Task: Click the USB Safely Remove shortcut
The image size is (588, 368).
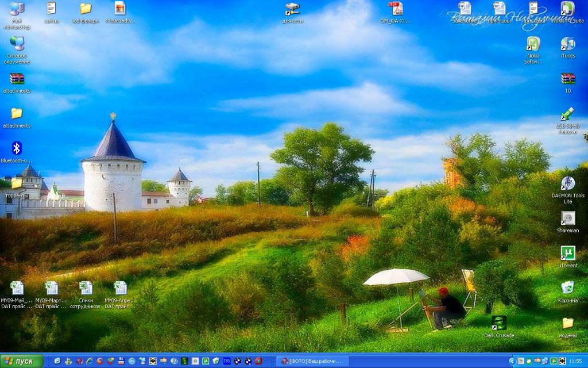Action: point(567,114)
